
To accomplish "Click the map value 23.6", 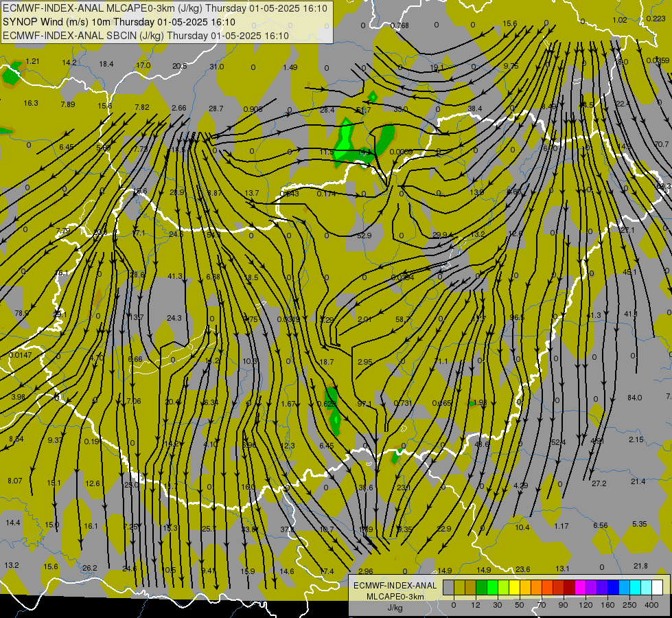I will tap(523, 569).
